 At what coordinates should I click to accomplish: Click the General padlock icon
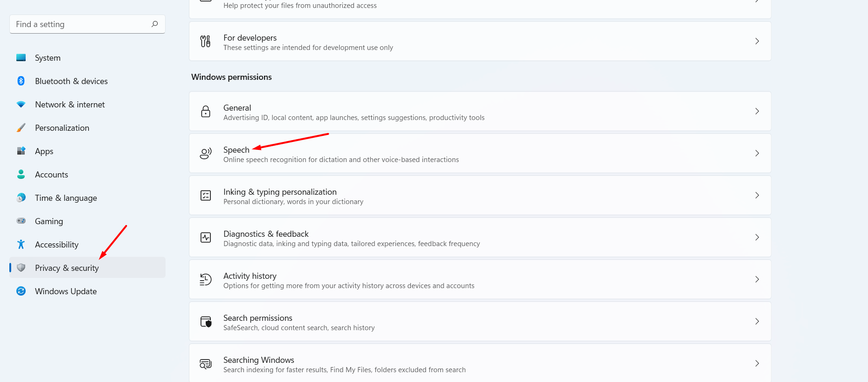206,111
